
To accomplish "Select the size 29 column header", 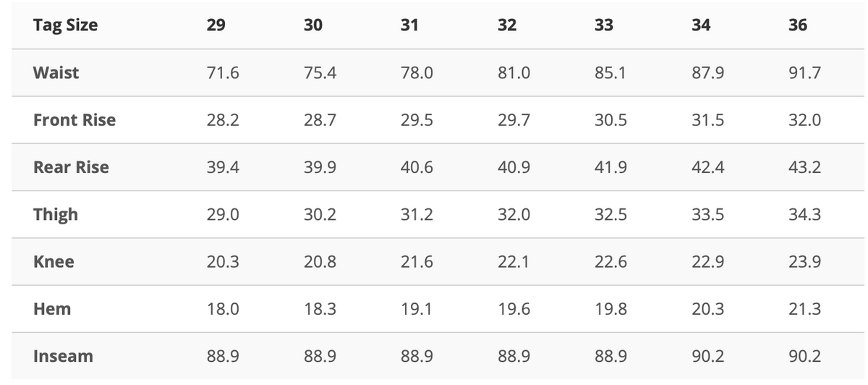I will tap(216, 25).
